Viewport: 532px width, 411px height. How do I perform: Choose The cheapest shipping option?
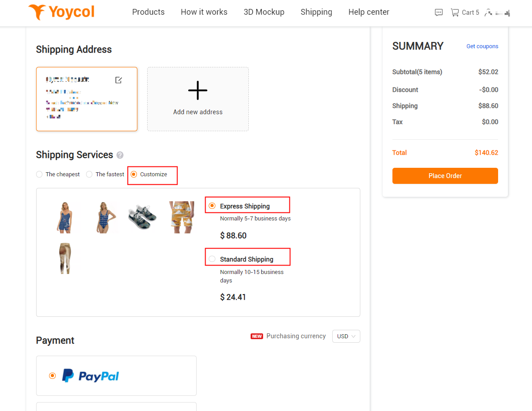39,174
